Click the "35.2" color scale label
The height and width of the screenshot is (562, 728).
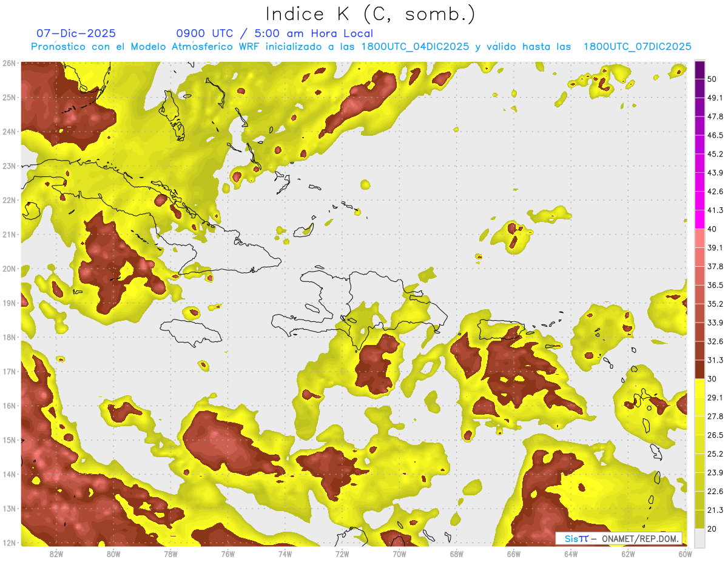715,304
